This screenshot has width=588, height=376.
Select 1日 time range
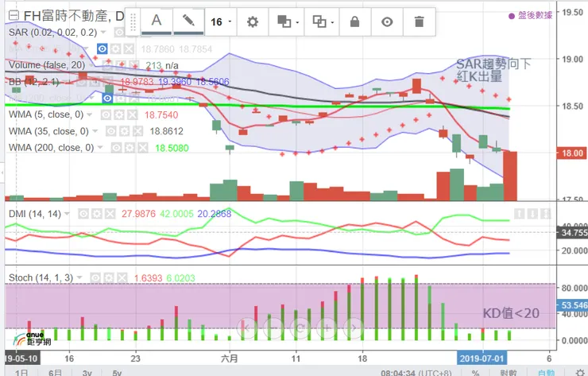(21, 372)
